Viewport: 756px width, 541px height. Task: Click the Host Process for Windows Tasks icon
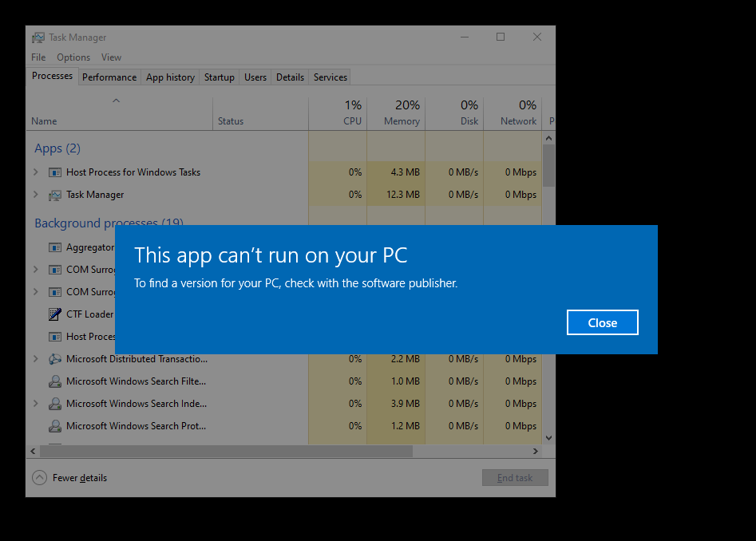55,172
